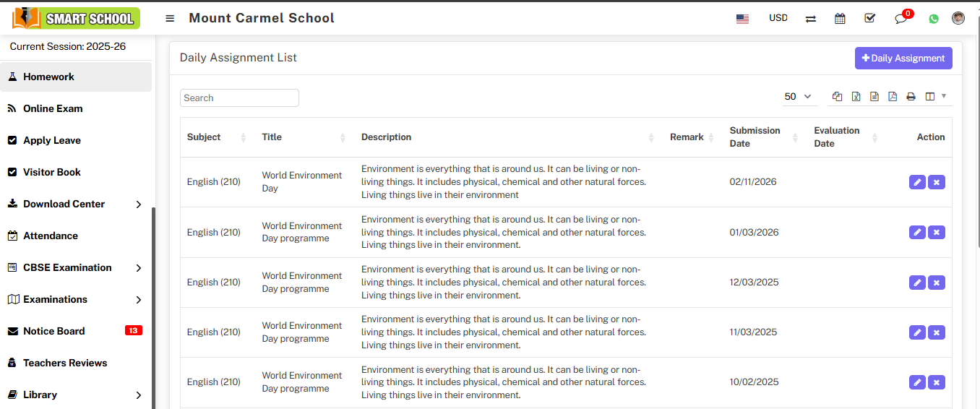Expand the Download Center submenu
980x409 pixels.
click(x=76, y=204)
